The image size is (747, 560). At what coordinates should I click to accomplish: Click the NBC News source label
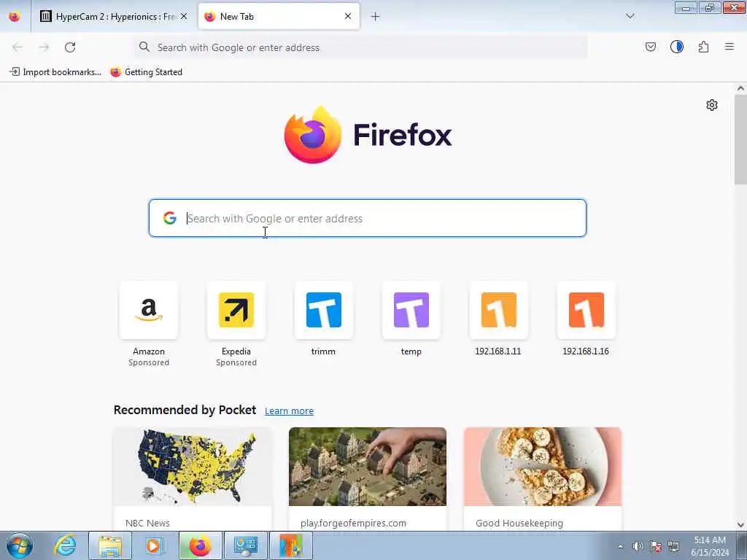click(147, 523)
